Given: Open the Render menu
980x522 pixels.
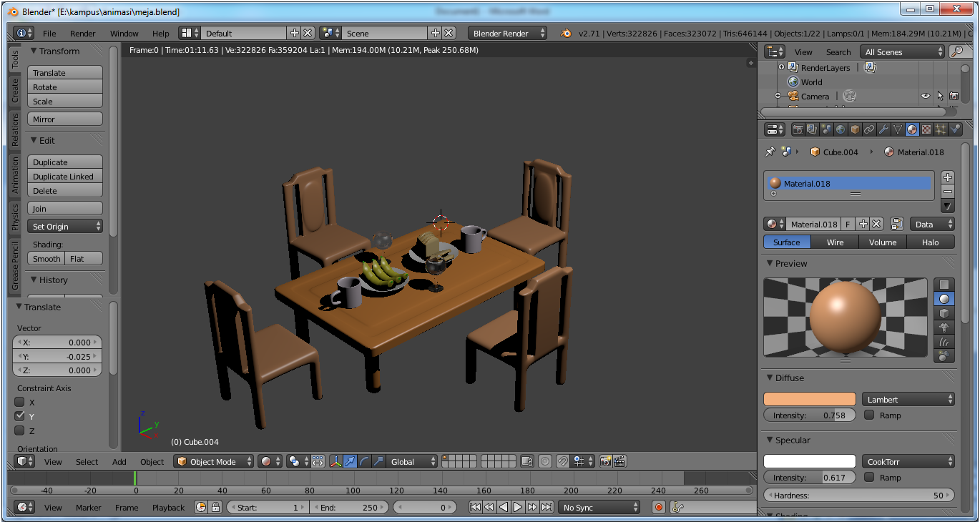Looking at the screenshot, I should pos(83,33).
